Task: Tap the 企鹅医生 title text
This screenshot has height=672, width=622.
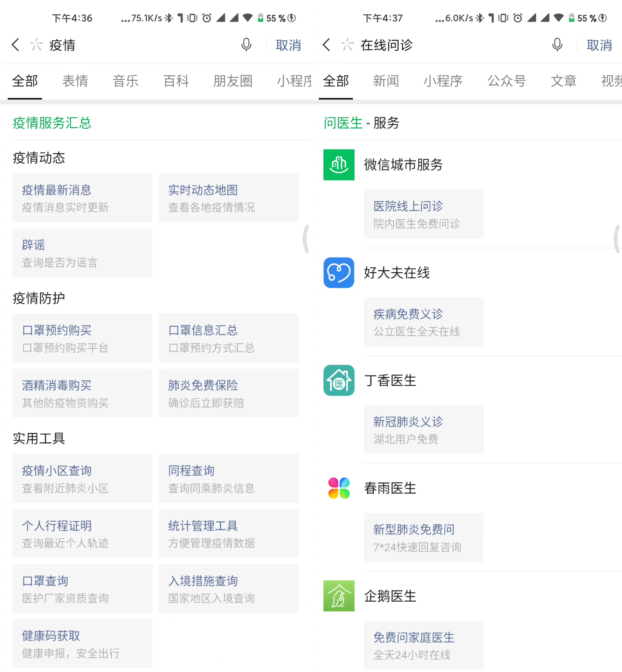Action: coord(390,596)
